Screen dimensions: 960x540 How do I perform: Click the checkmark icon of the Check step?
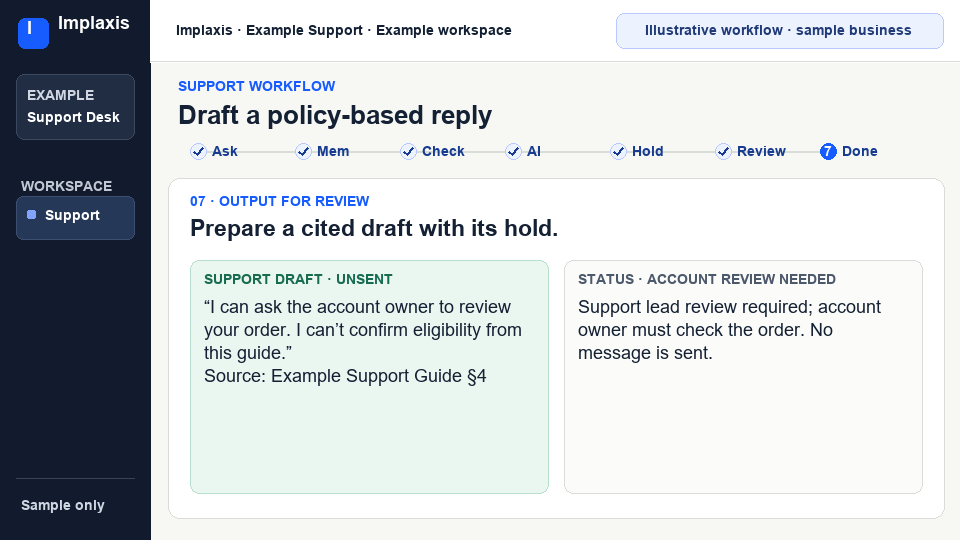tap(408, 151)
